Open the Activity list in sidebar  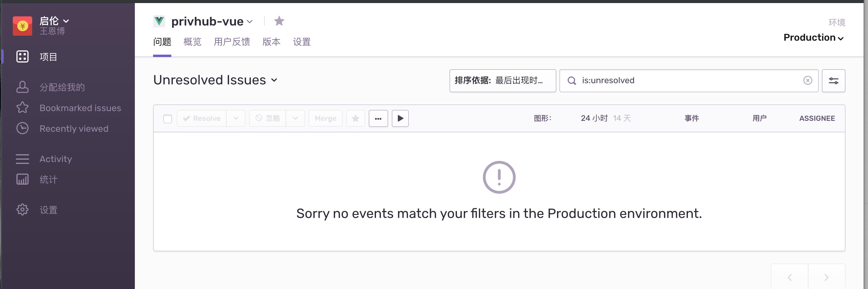56,159
